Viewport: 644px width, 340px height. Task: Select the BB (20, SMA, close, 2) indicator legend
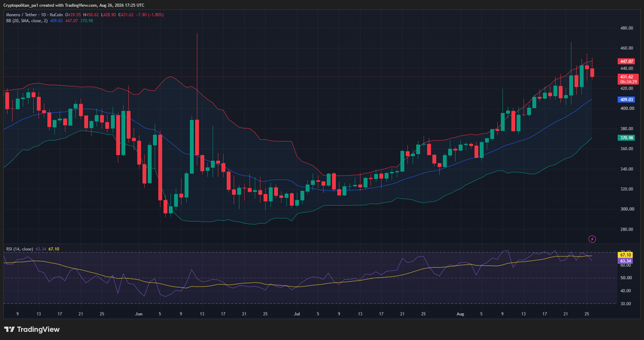pos(26,21)
